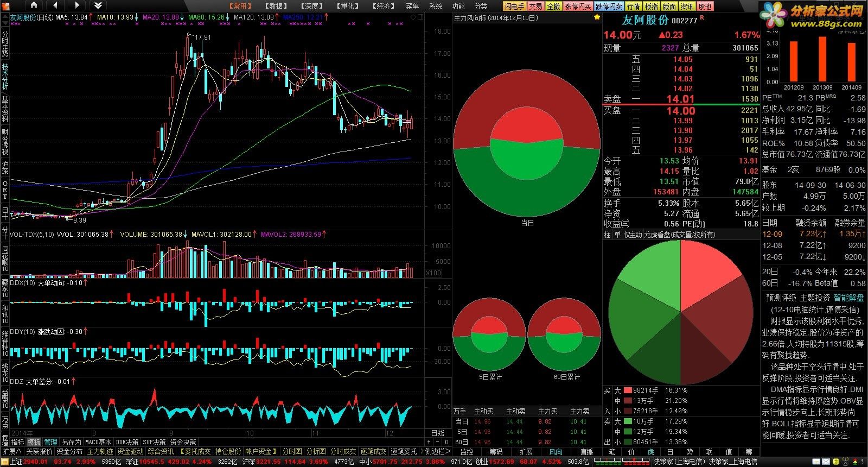
Task: Click the small yellow icon before 上证 index
Action: pos(5,462)
